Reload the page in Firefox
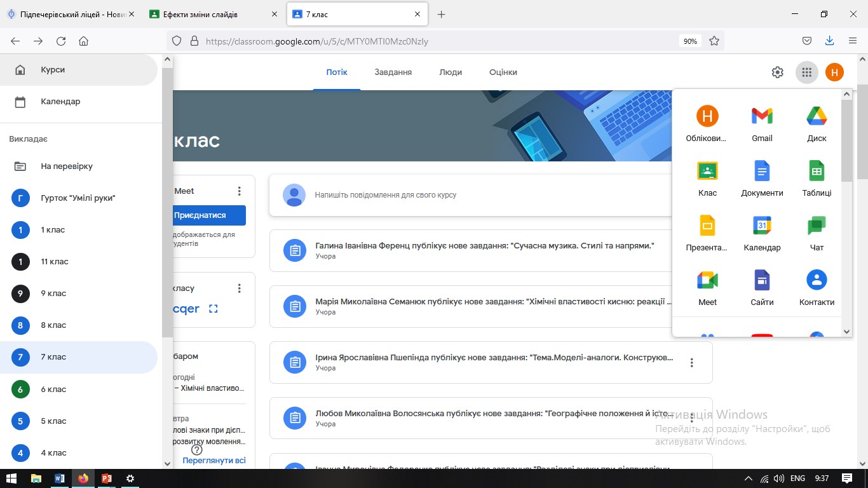The height and width of the screenshot is (488, 868). 61,41
